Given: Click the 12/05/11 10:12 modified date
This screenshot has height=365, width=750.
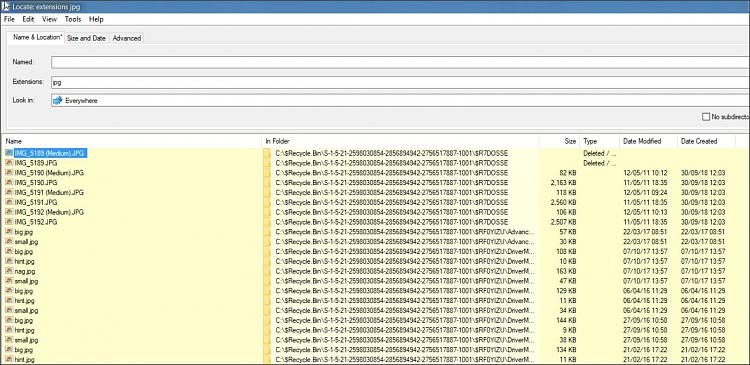Looking at the screenshot, I should point(645,173).
